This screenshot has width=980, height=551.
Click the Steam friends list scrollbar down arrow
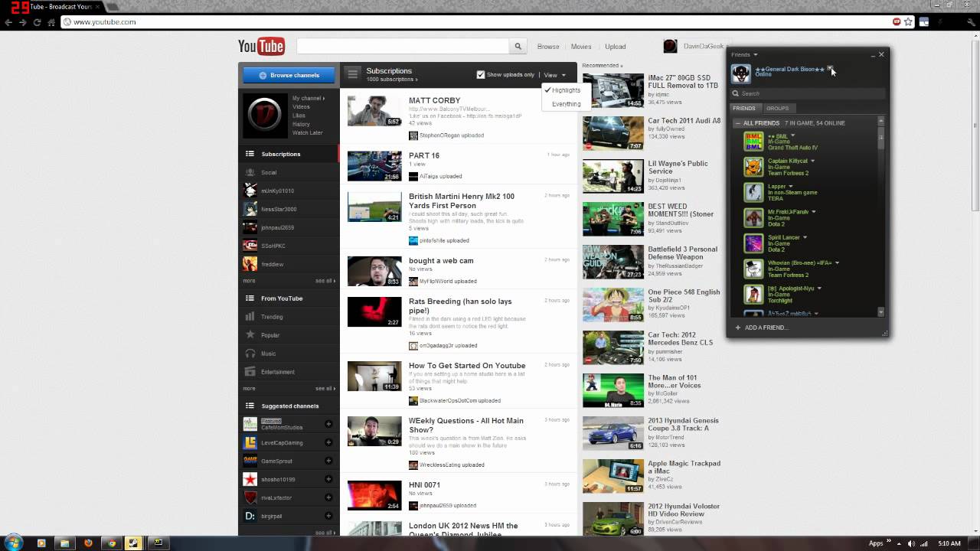coord(880,312)
